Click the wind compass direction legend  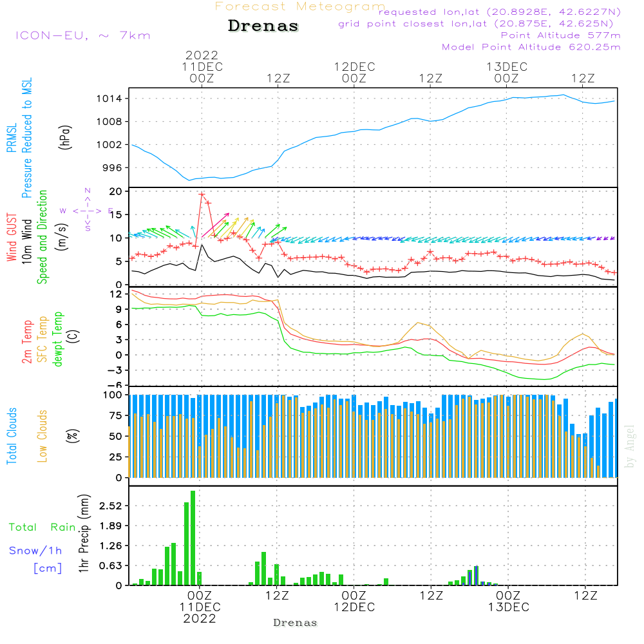coord(87,210)
